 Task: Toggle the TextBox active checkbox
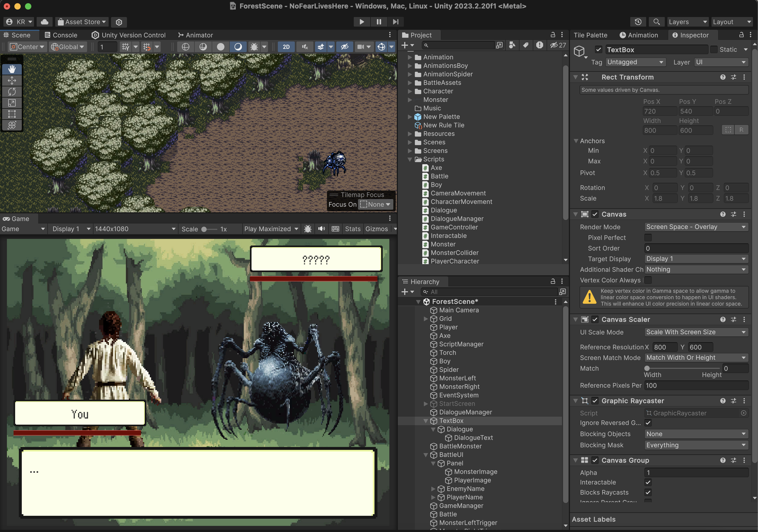599,49
